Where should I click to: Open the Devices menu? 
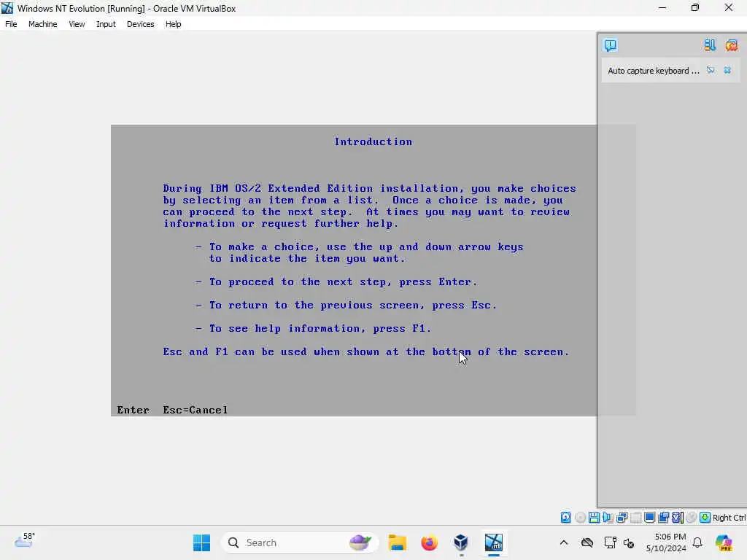pos(140,24)
